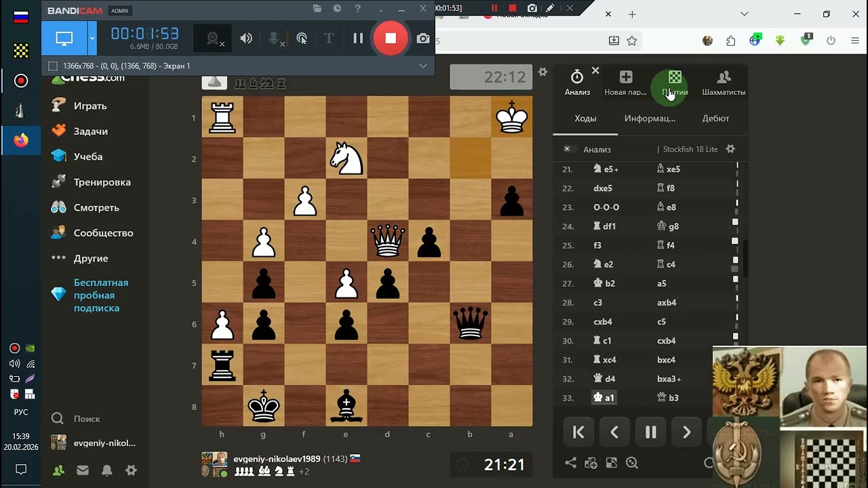Select move 32. d4

pyautogui.click(x=604, y=379)
